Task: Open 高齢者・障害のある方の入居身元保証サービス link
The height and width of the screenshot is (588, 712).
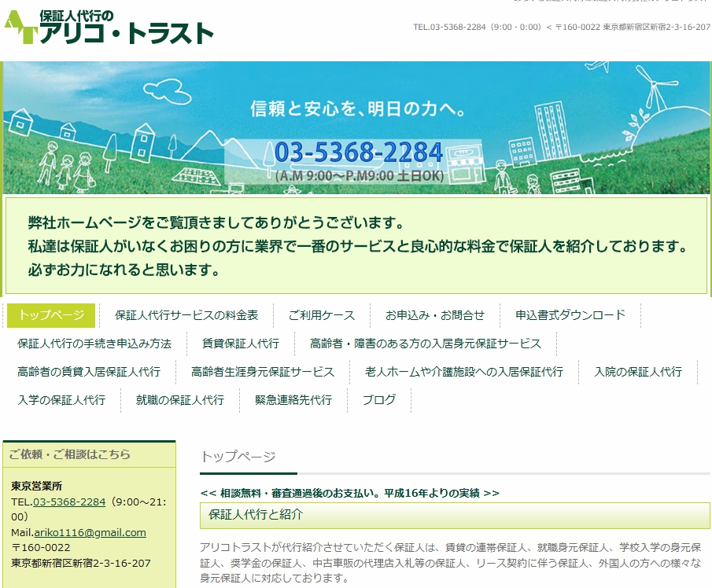Action: pyautogui.click(x=426, y=344)
